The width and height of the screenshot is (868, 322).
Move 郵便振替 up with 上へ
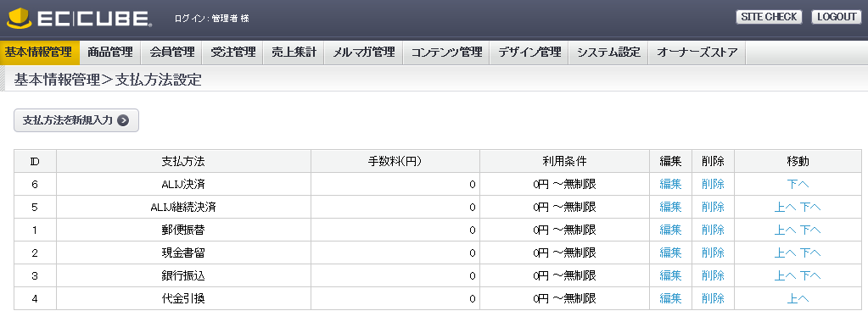click(785, 230)
